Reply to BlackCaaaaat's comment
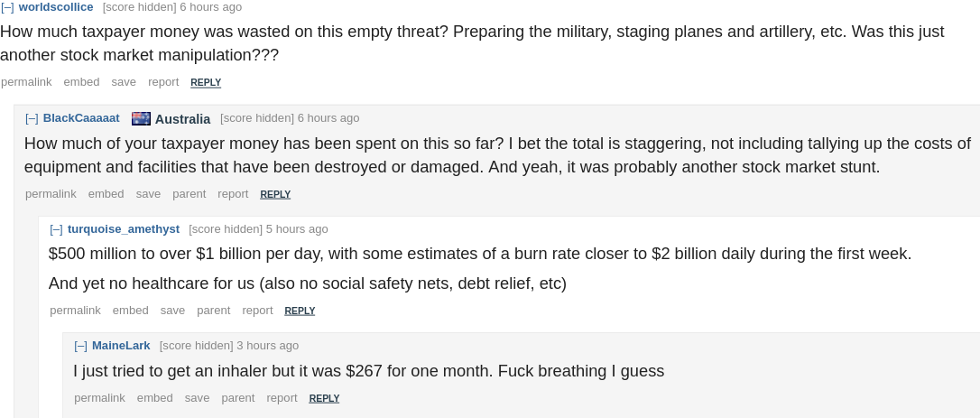 pyautogui.click(x=275, y=194)
